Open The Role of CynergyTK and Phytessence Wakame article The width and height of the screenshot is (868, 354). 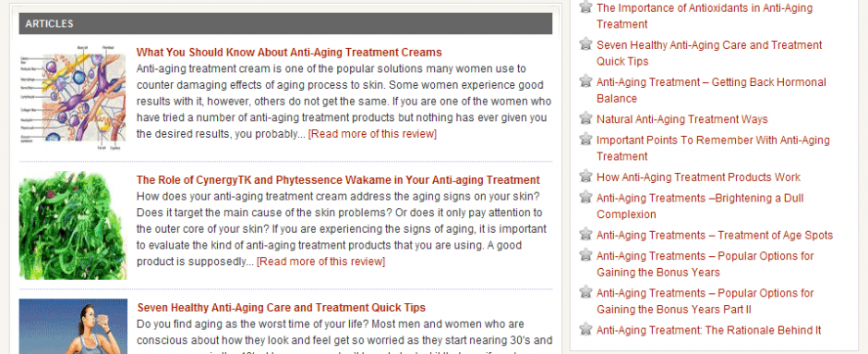338,180
